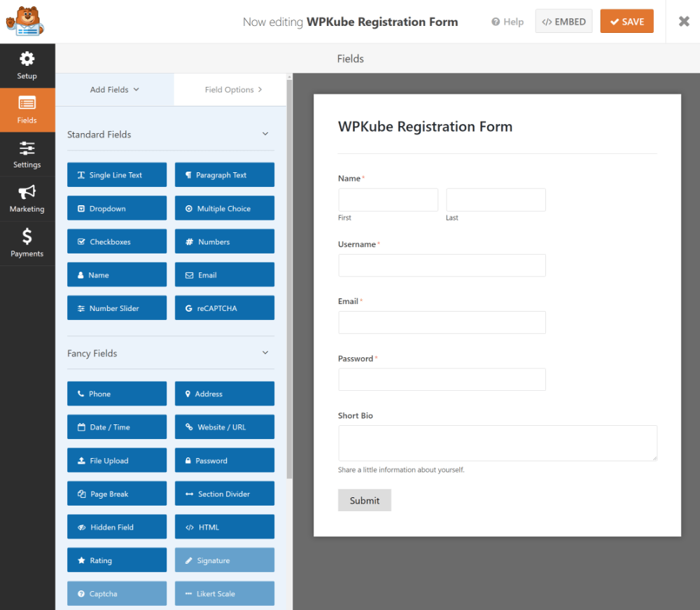The image size is (700, 610).
Task: Click the First name input box
Action: [388, 200]
